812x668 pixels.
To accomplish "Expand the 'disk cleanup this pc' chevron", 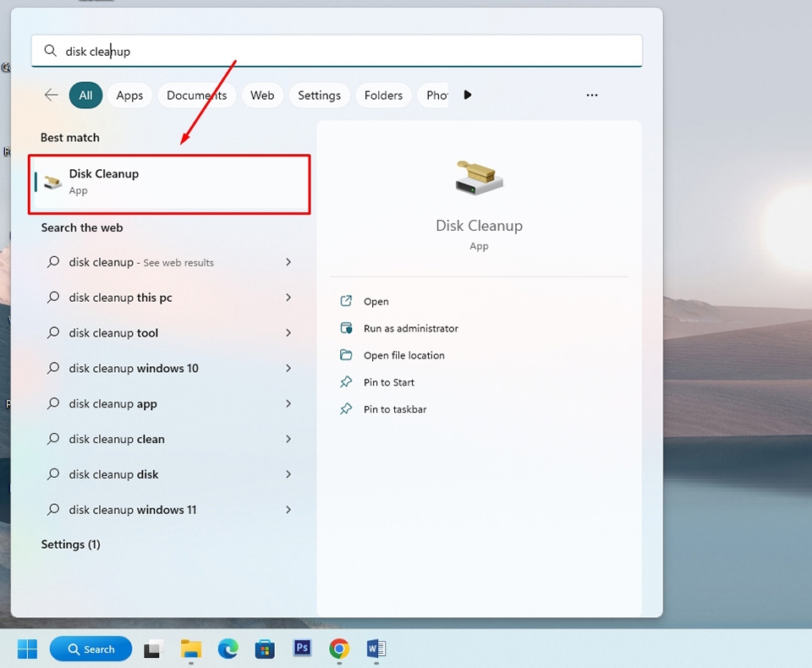I will [288, 298].
